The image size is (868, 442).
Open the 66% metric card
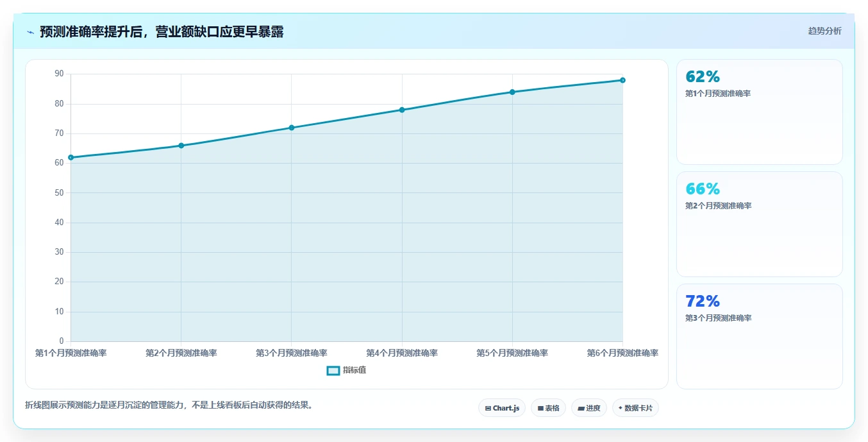tap(760, 225)
